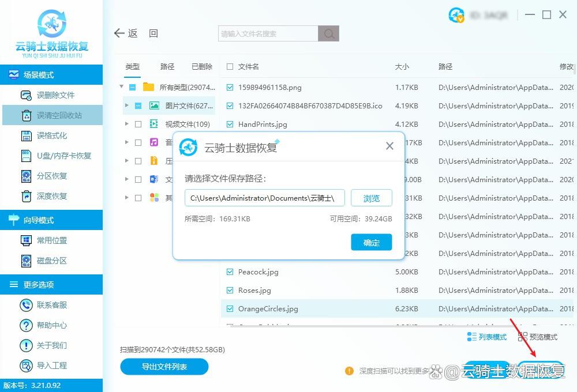The image size is (577, 392).
Task: Click the 所有类型 folder icon
Action: [x=149, y=87]
